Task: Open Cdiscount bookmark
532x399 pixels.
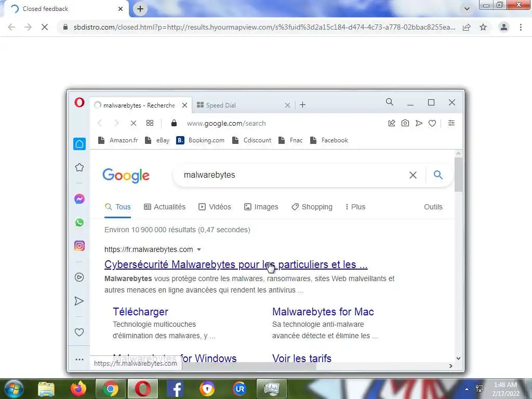Action: 251,140
